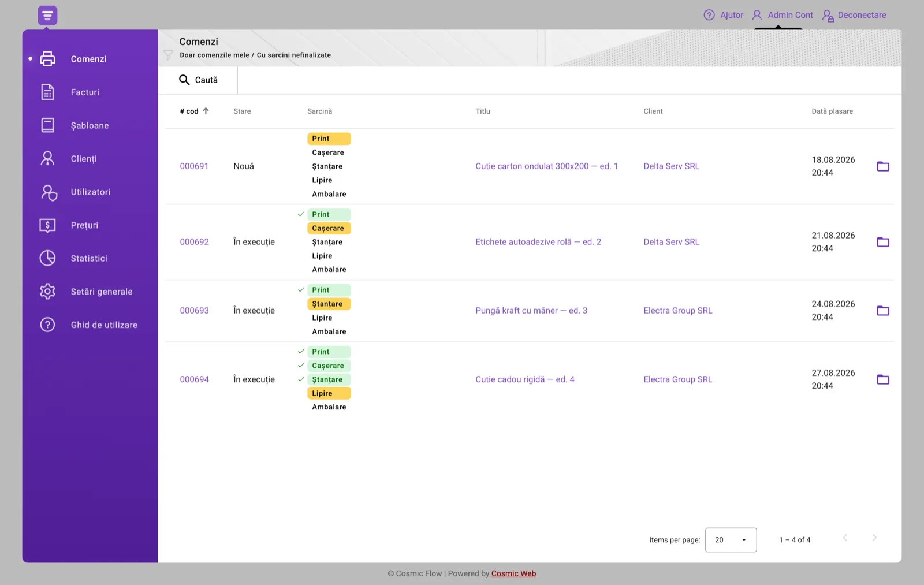This screenshot has height=585, width=924.
Task: Click the Cașerare task tag for order 000692
Action: (329, 228)
